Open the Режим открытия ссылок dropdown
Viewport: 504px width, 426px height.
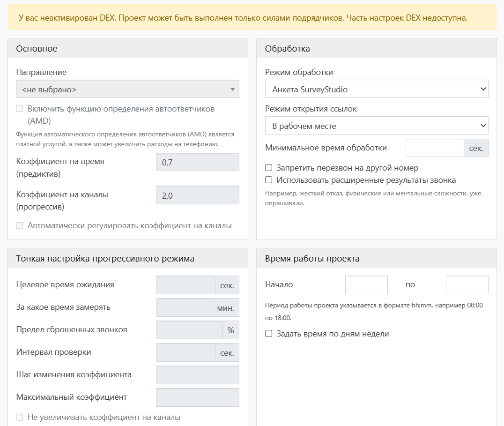tap(377, 126)
